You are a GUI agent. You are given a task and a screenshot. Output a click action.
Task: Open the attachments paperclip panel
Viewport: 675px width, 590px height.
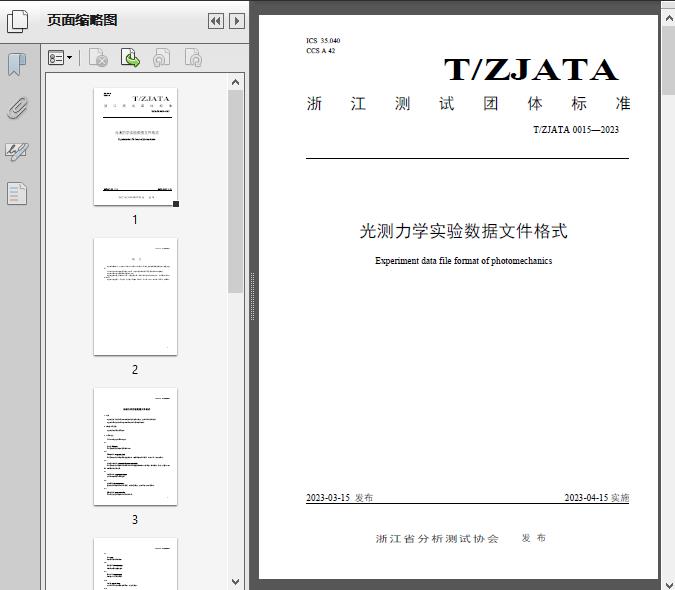(x=17, y=108)
